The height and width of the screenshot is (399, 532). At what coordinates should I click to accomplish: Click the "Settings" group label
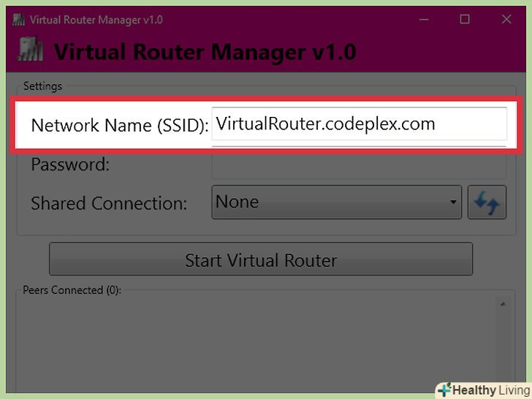[42, 86]
